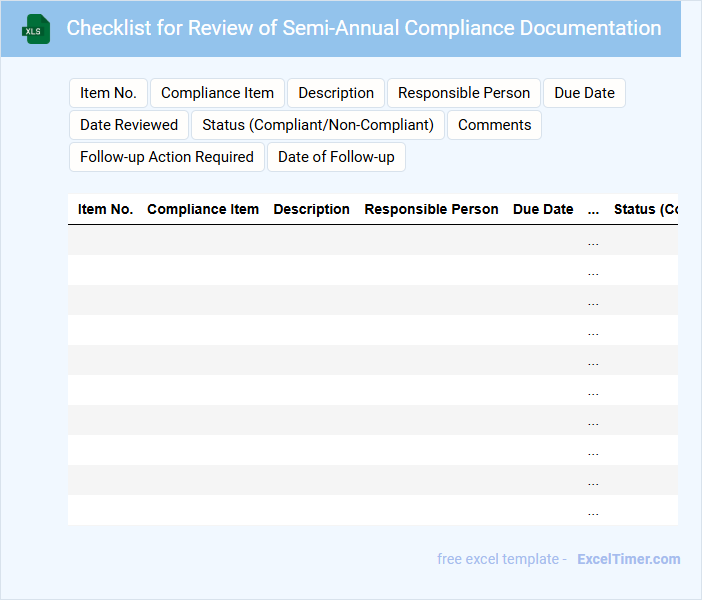Choose the 'Responsible Person' tag
Screen dimensions: 702x600
pos(464,93)
